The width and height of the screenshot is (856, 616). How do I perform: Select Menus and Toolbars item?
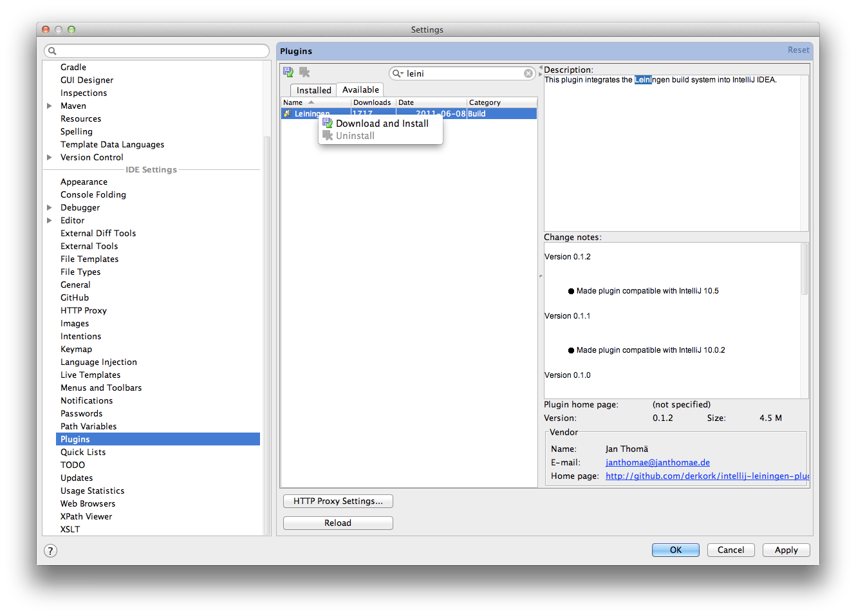[101, 387]
